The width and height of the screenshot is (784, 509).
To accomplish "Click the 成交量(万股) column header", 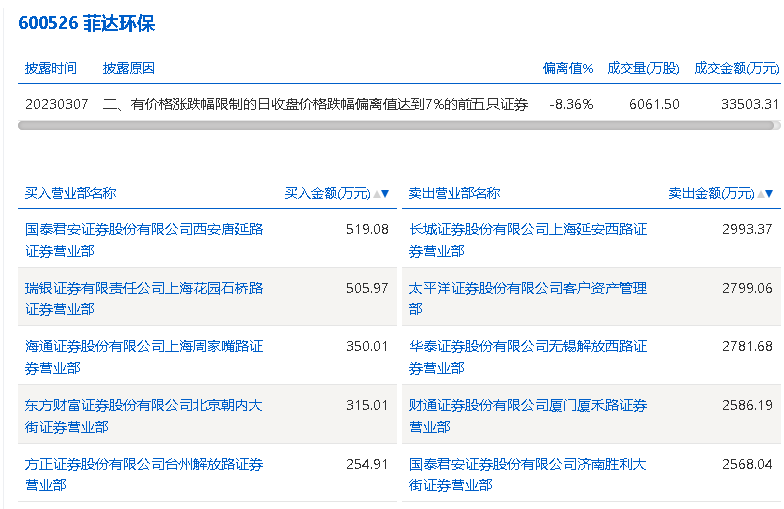I will pos(643,68).
